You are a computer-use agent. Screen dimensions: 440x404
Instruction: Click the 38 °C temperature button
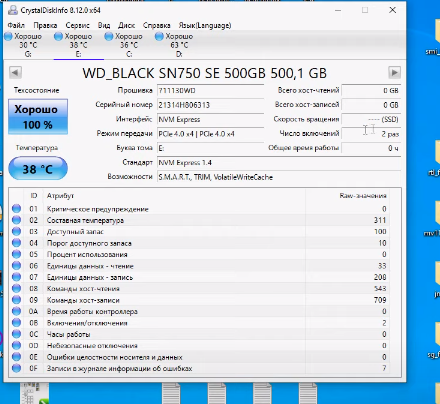[x=38, y=169]
